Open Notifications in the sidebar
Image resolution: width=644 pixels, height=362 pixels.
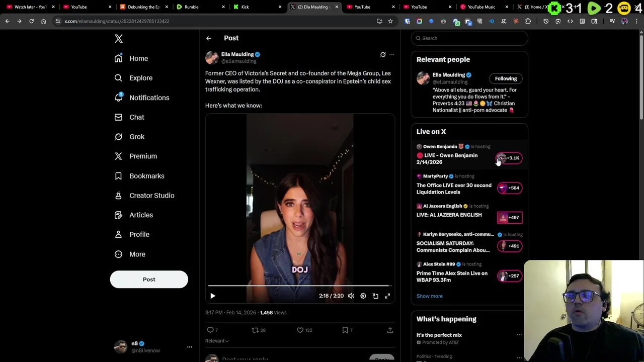142,98
